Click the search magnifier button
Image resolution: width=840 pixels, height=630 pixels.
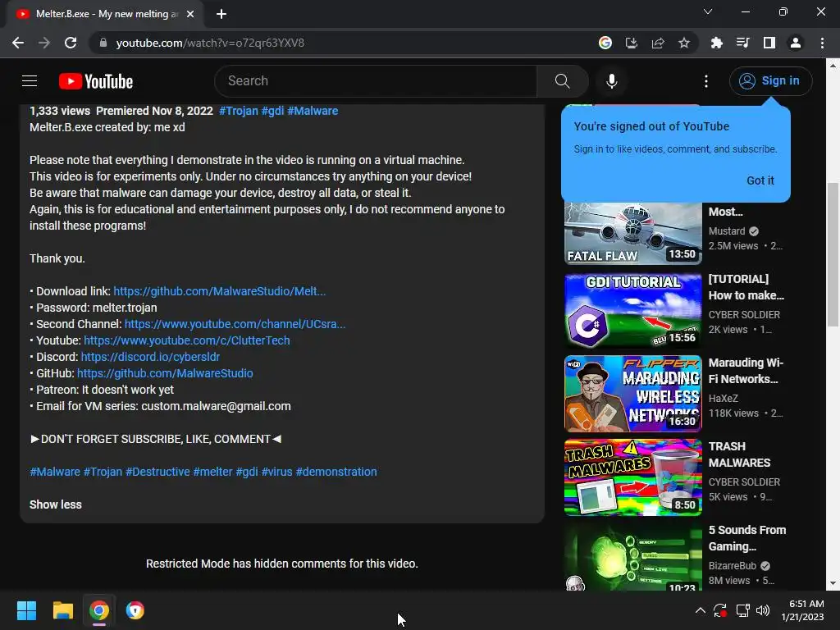(562, 81)
